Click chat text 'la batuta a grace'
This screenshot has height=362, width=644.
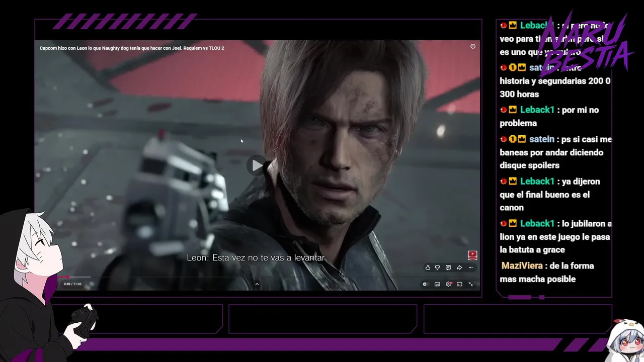tap(532, 249)
